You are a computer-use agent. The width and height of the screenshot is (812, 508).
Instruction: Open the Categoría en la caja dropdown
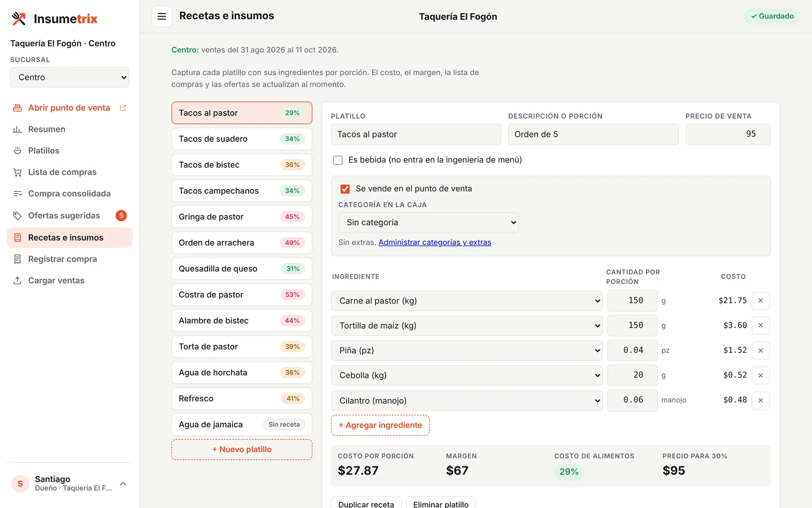pyautogui.click(x=428, y=223)
